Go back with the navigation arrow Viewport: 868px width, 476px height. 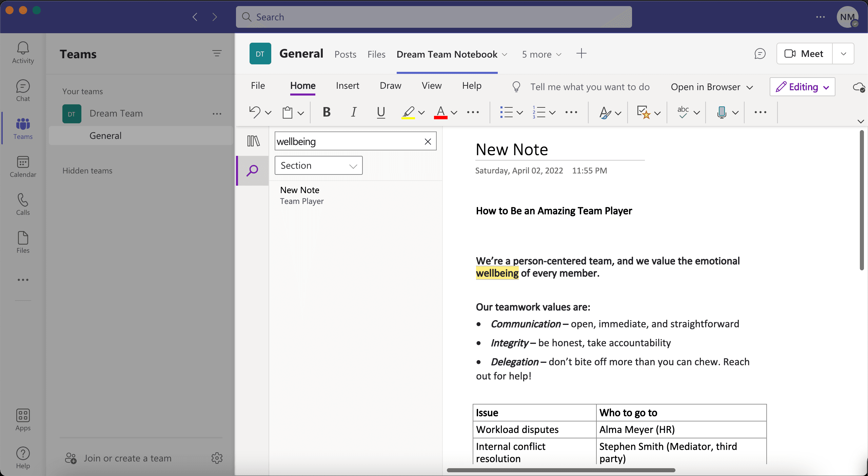pos(195,17)
